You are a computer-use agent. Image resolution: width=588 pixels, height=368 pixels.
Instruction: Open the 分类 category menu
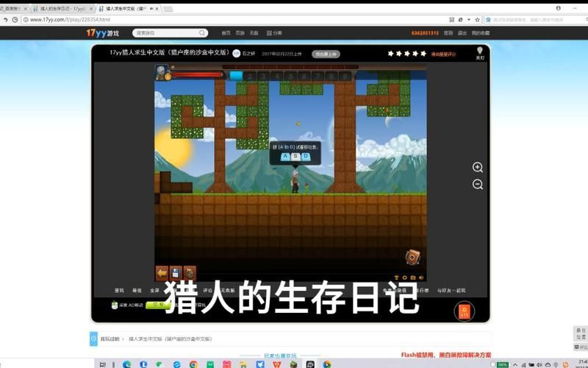click(274, 33)
